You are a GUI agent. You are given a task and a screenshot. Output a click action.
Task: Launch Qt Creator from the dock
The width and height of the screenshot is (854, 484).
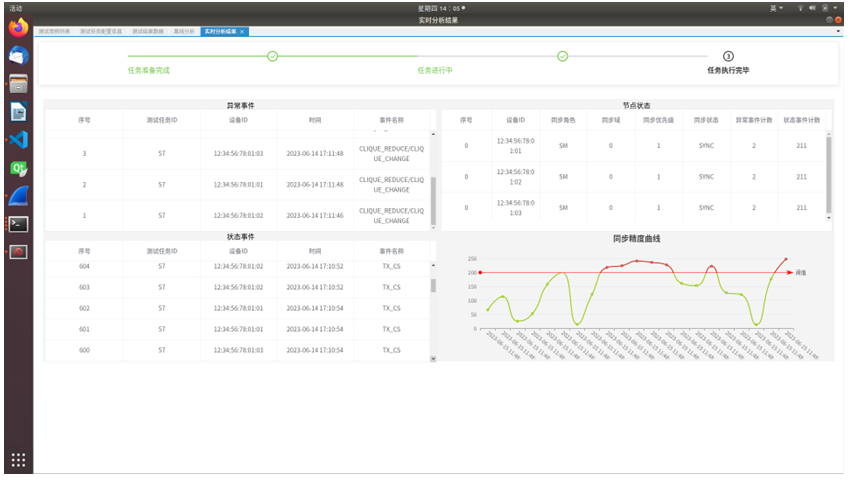pyautogui.click(x=18, y=167)
